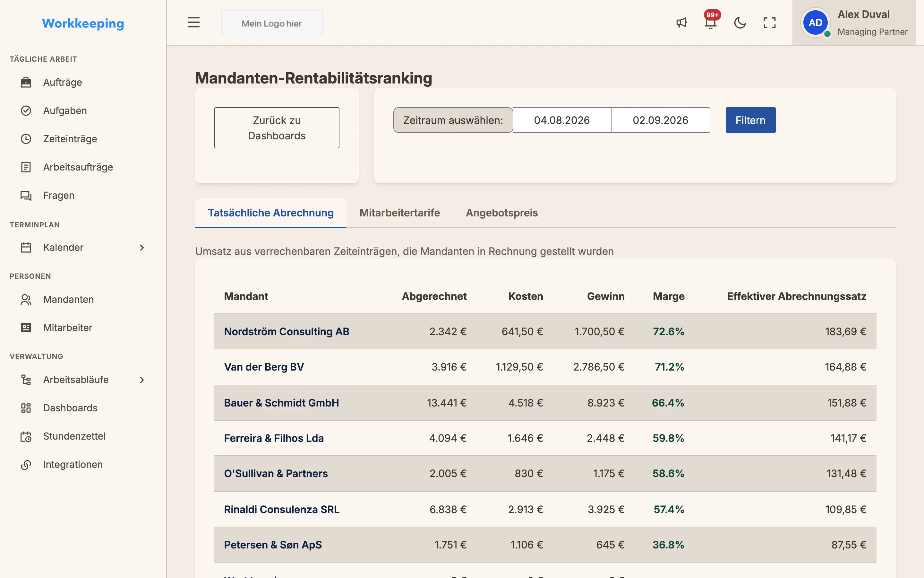The image size is (924, 578).
Task: Switch to Tatsächliche Abrechnung tab
Action: pos(271,213)
